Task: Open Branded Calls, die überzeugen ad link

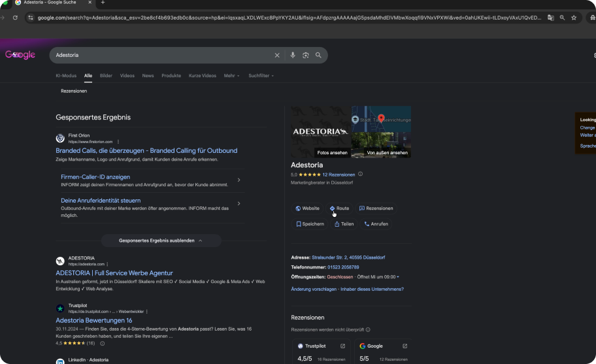Action: pos(146,151)
